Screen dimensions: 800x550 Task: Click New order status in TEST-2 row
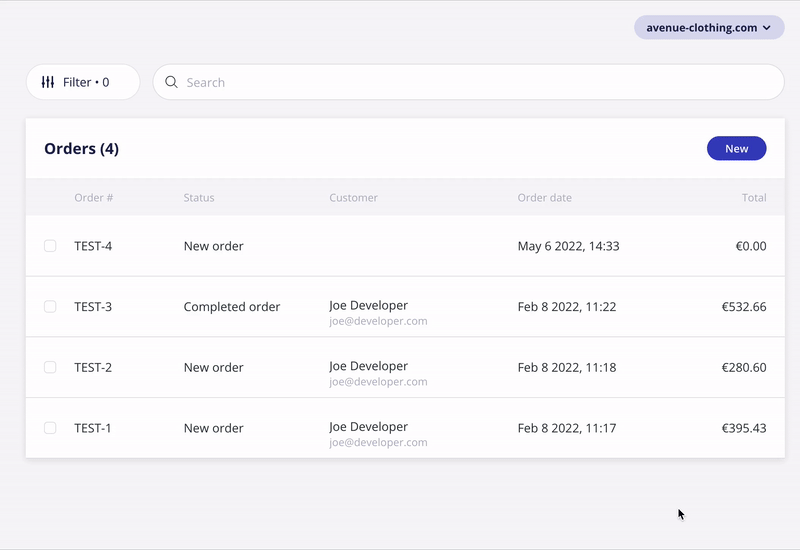coord(213,367)
